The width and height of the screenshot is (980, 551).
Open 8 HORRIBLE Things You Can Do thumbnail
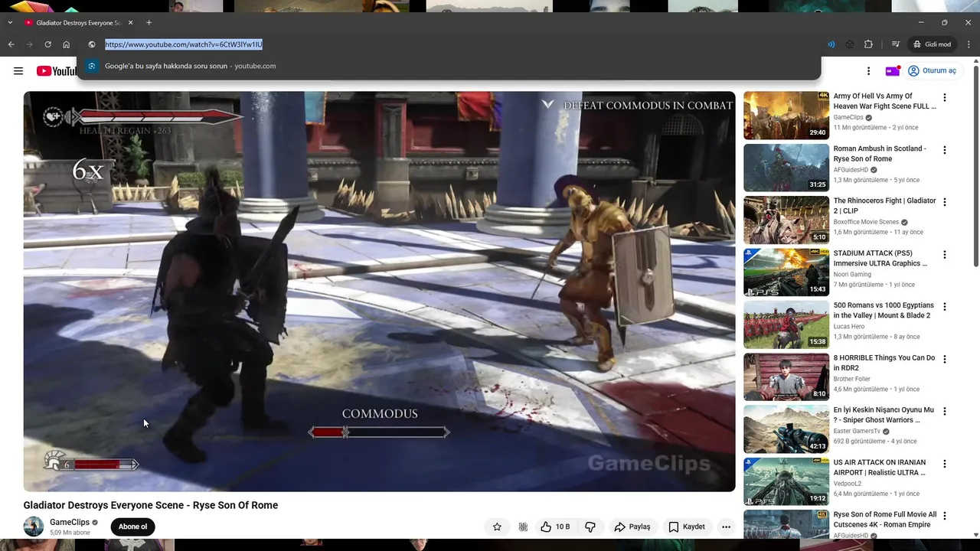pyautogui.click(x=786, y=377)
